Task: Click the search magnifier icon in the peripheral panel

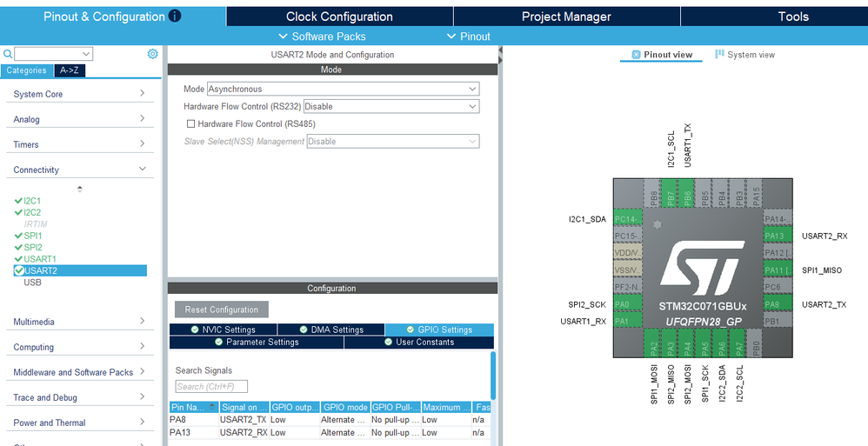Action: (x=8, y=54)
